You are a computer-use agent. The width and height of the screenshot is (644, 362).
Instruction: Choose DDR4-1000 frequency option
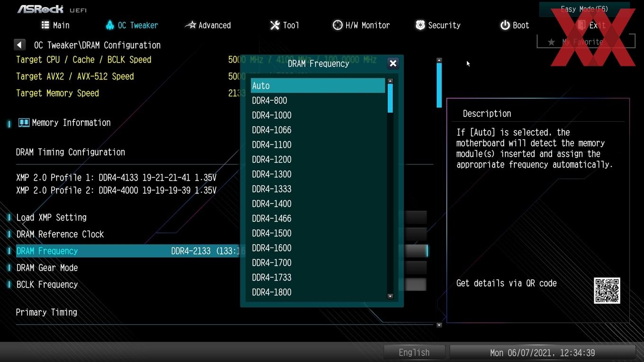pyautogui.click(x=318, y=115)
